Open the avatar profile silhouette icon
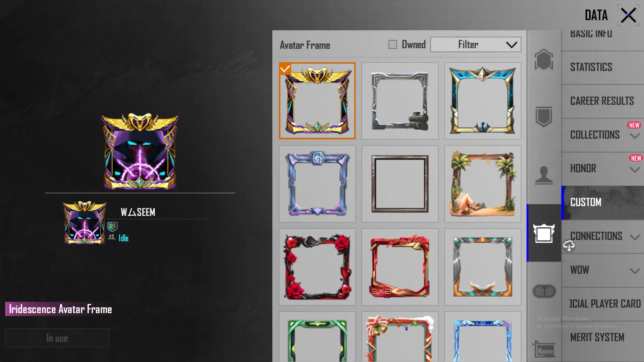The width and height of the screenshot is (644, 362). pos(544,175)
